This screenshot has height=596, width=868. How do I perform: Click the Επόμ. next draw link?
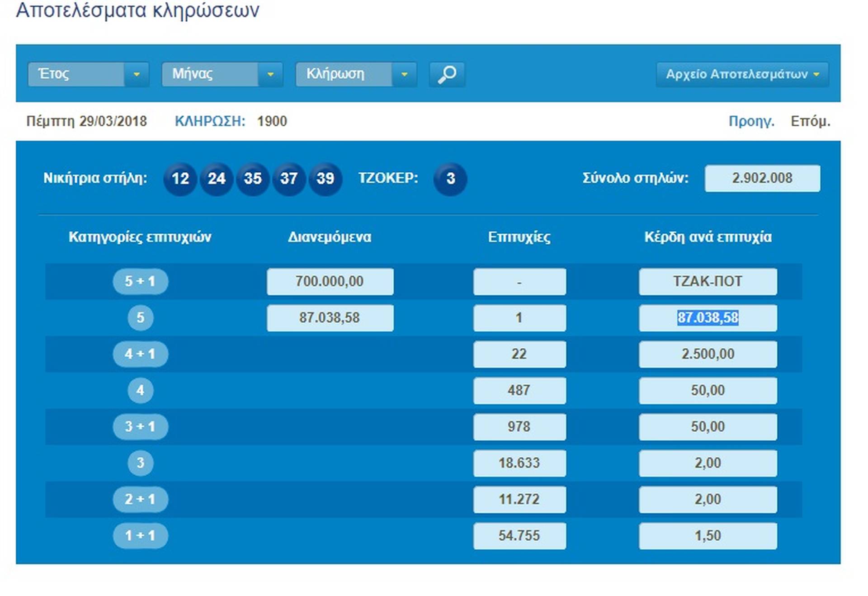point(810,121)
